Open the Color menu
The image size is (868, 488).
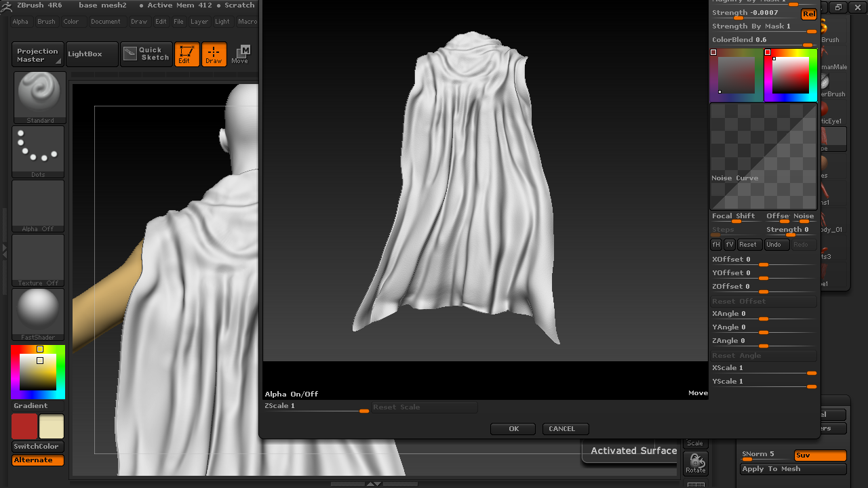71,22
